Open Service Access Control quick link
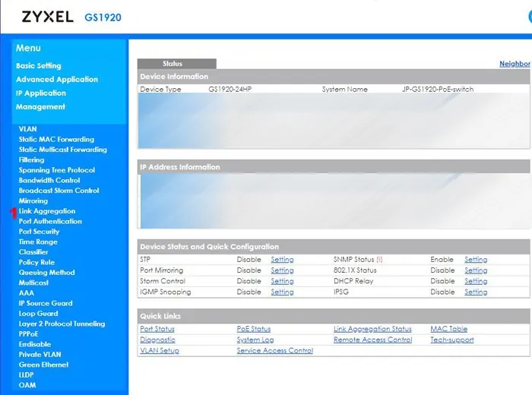 tap(275, 351)
